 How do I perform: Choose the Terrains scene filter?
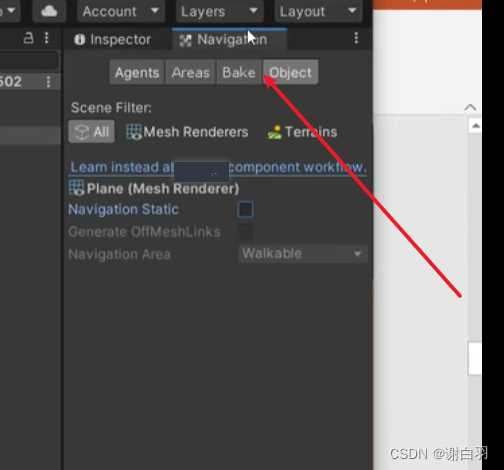302,132
